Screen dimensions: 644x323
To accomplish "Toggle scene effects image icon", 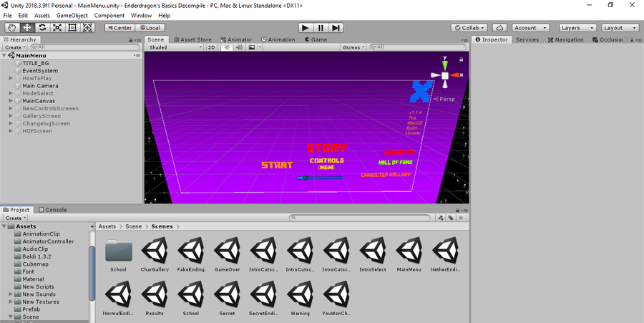I will [x=252, y=47].
